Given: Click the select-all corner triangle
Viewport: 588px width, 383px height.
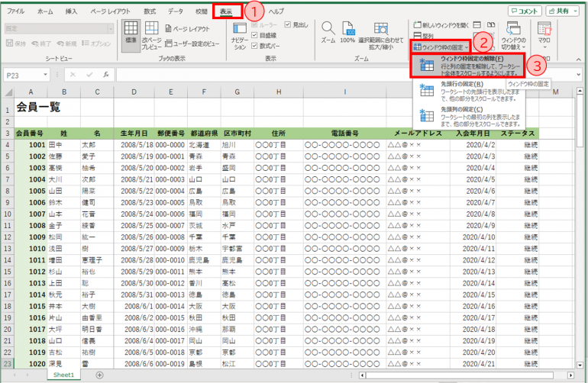Looking at the screenshot, I should (8, 92).
